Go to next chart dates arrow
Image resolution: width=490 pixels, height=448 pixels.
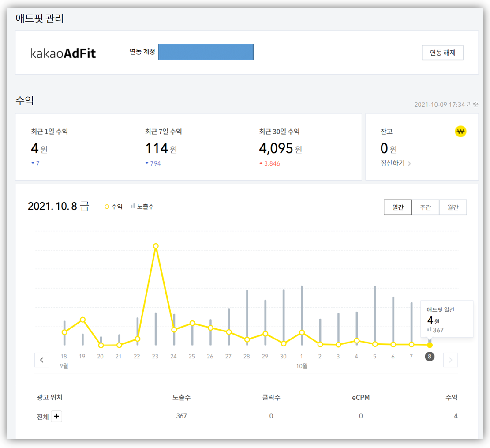pos(450,360)
